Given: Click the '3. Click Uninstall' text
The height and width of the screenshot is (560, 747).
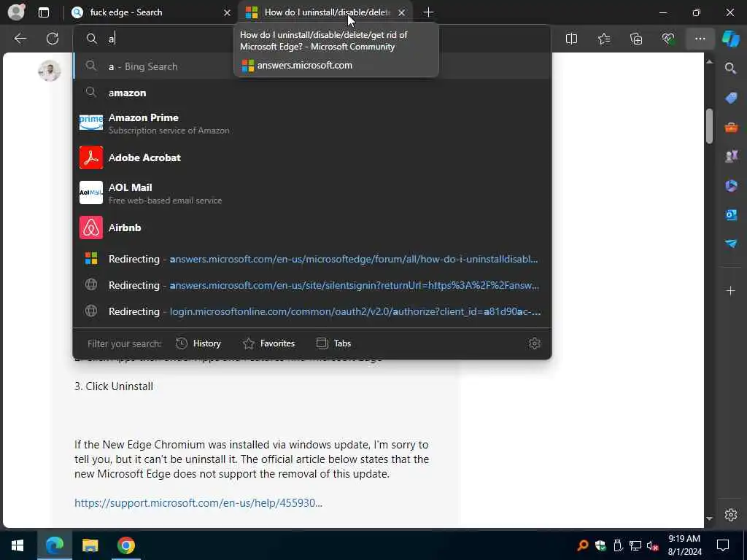Looking at the screenshot, I should coord(114,386).
